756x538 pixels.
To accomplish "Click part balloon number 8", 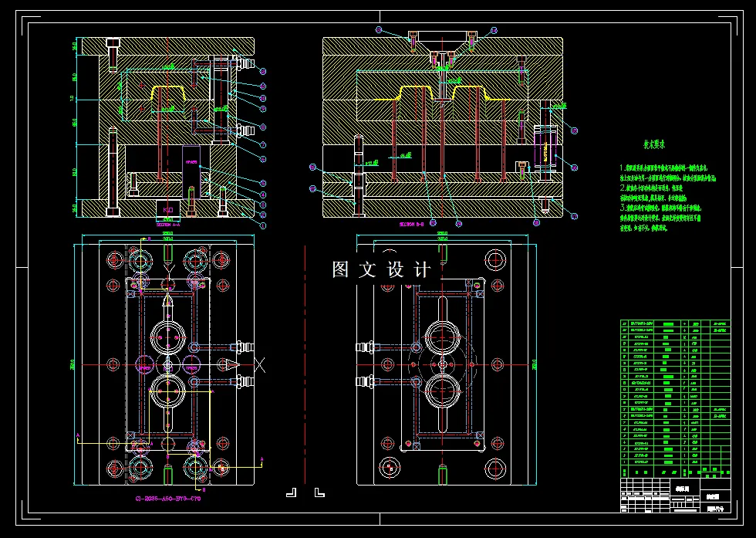I will point(263,127).
